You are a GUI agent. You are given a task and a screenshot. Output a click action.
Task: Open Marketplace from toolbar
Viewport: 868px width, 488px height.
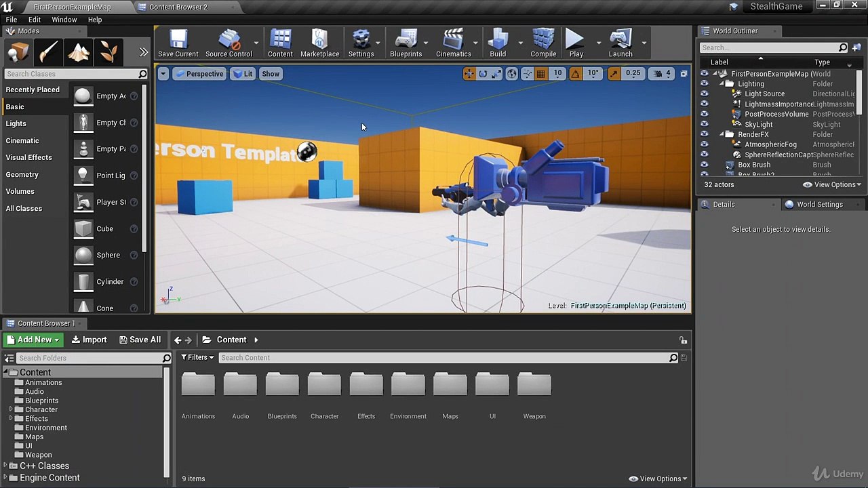click(x=319, y=44)
